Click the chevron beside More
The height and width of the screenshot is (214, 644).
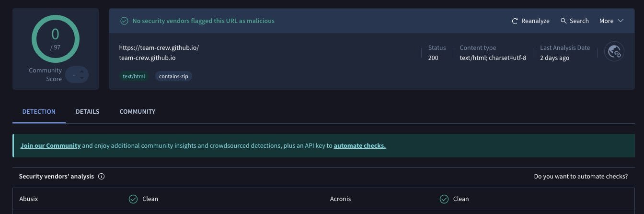coord(621,21)
